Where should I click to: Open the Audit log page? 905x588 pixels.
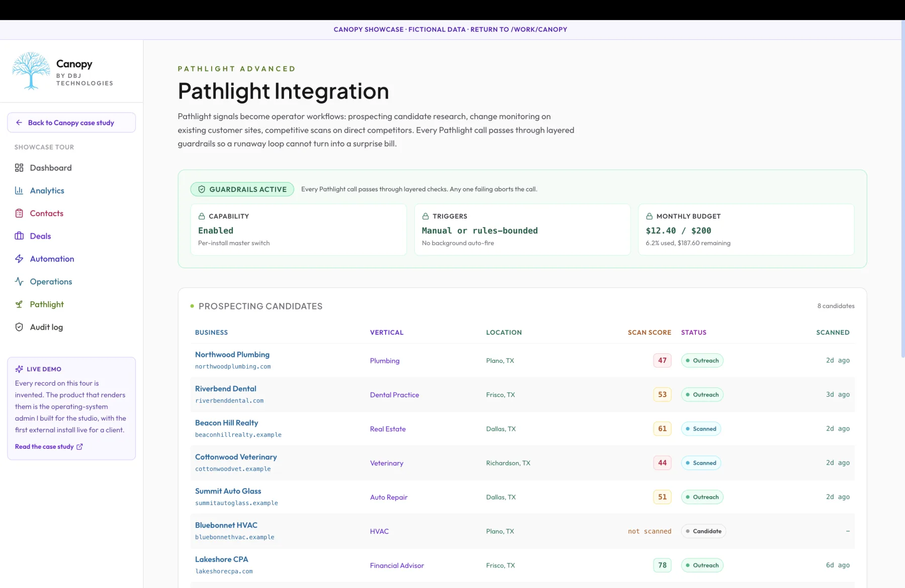(71, 327)
